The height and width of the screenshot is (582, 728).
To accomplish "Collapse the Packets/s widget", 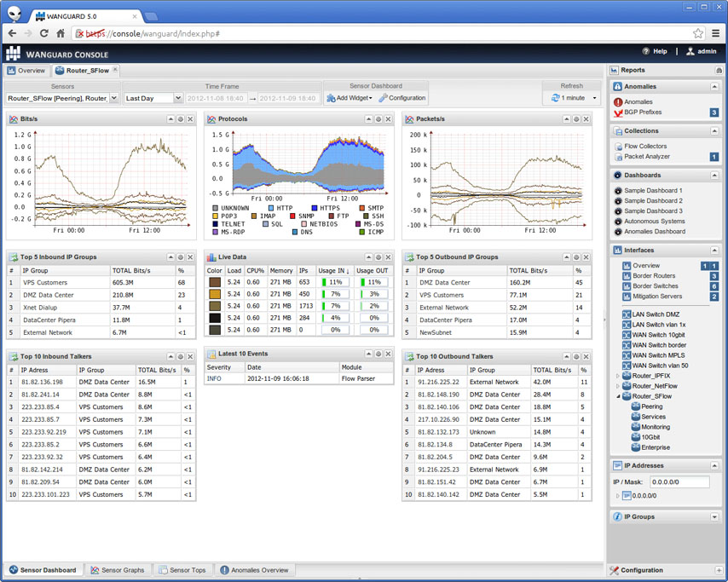I will tap(566, 119).
